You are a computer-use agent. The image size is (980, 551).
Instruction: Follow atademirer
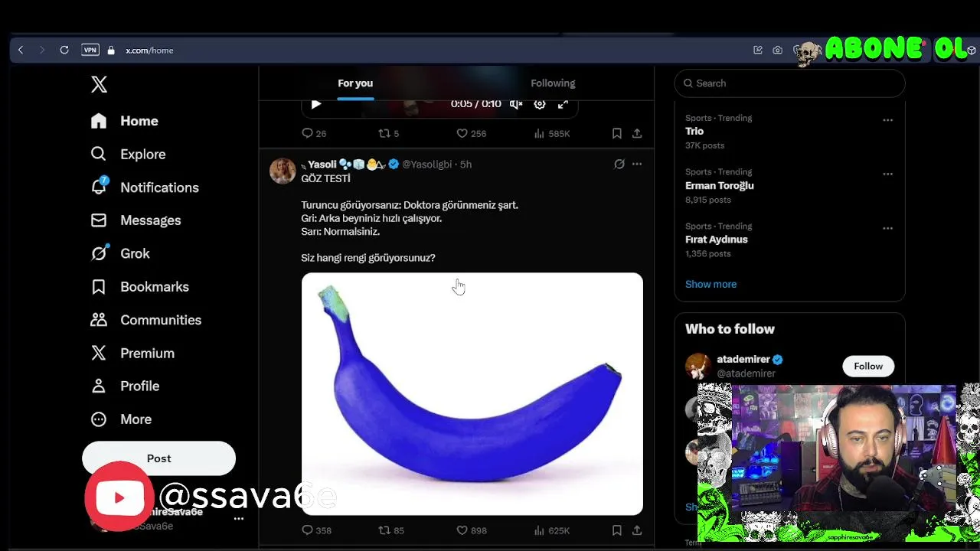tap(868, 366)
